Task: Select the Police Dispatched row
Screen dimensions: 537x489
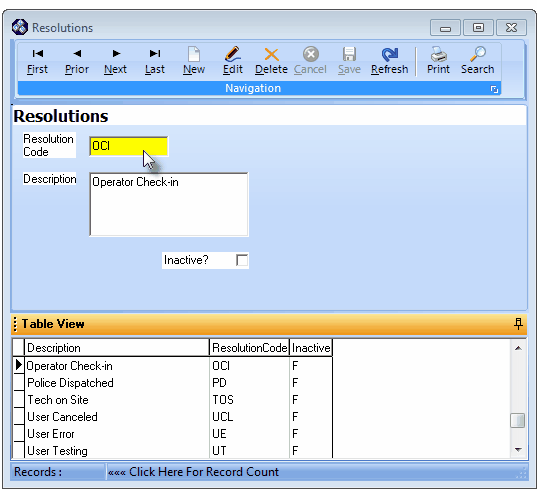Action: [x=172, y=383]
